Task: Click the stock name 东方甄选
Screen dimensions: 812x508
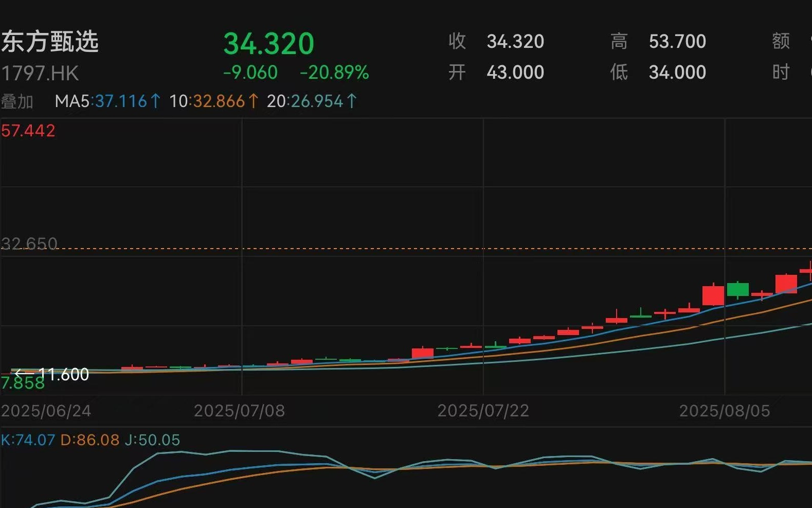Action: [x=49, y=42]
